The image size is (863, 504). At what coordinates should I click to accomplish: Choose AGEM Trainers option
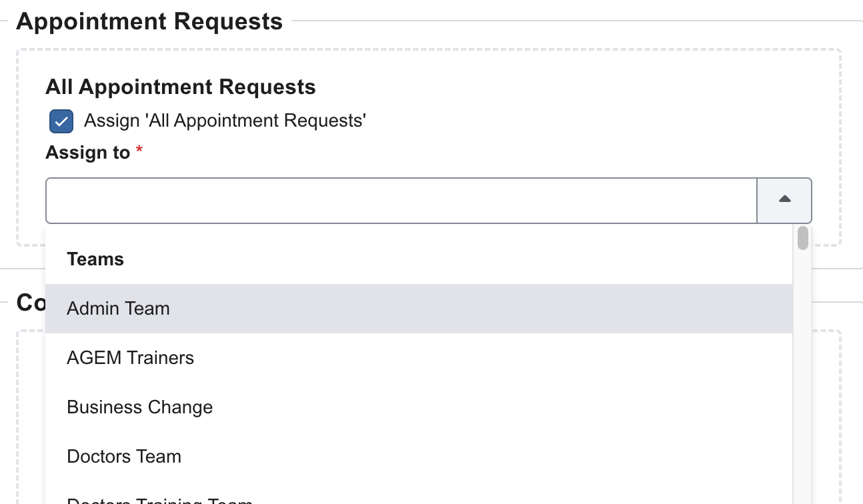pos(130,358)
